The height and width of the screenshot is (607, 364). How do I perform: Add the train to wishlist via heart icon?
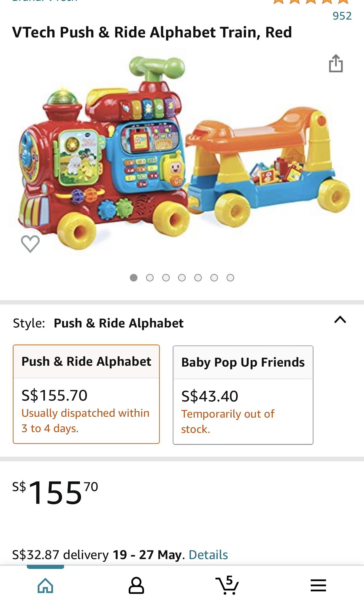(31, 244)
